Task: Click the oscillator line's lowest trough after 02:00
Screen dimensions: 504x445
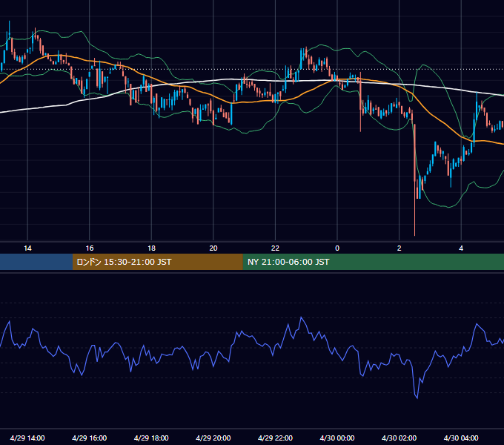Action: 417,398
